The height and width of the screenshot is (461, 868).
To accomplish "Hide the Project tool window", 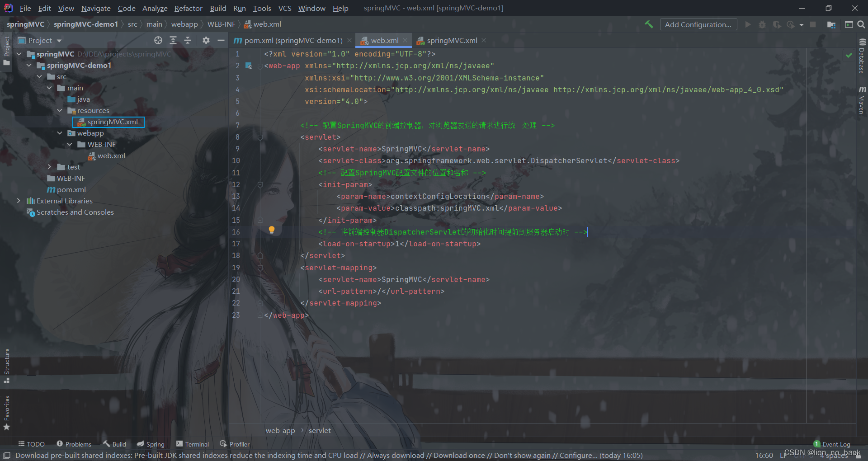I will 221,40.
